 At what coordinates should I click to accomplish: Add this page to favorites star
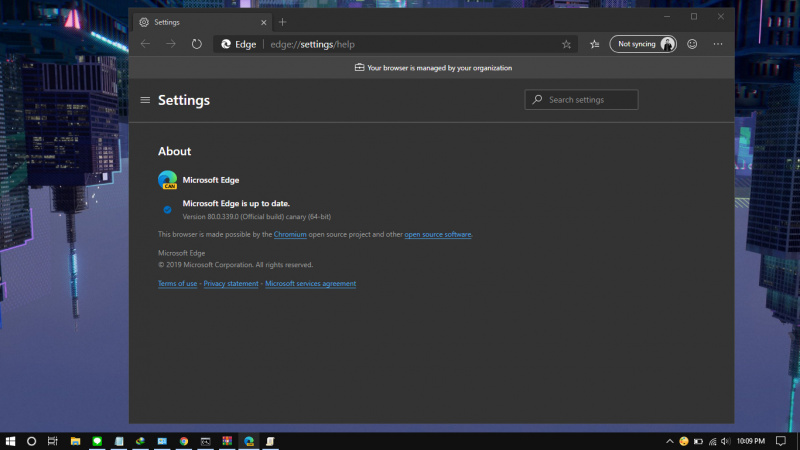click(566, 44)
